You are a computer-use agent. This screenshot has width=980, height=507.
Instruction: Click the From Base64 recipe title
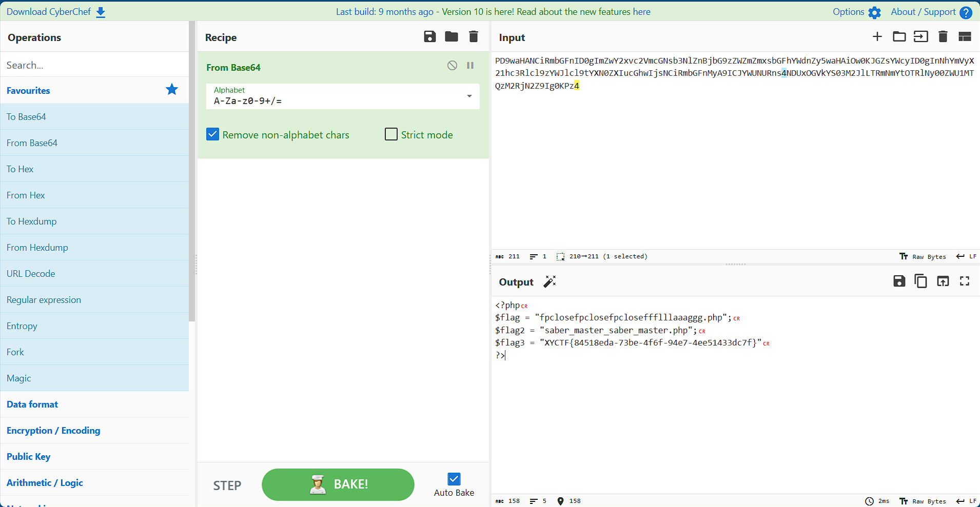233,67
